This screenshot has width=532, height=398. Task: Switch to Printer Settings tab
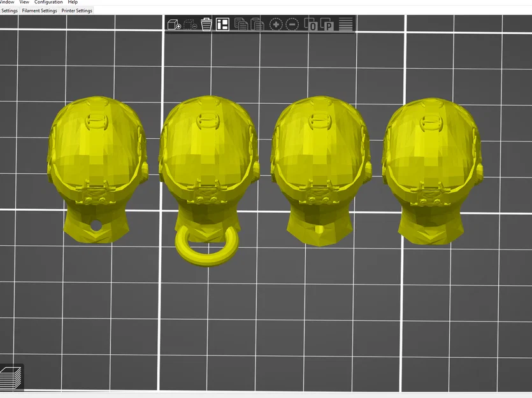pyautogui.click(x=76, y=11)
